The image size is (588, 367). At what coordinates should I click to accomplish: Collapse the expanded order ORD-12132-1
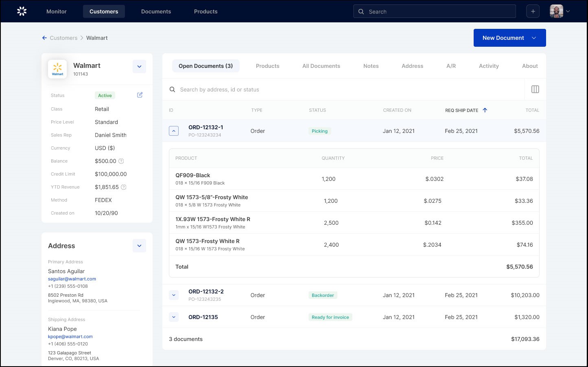(174, 130)
